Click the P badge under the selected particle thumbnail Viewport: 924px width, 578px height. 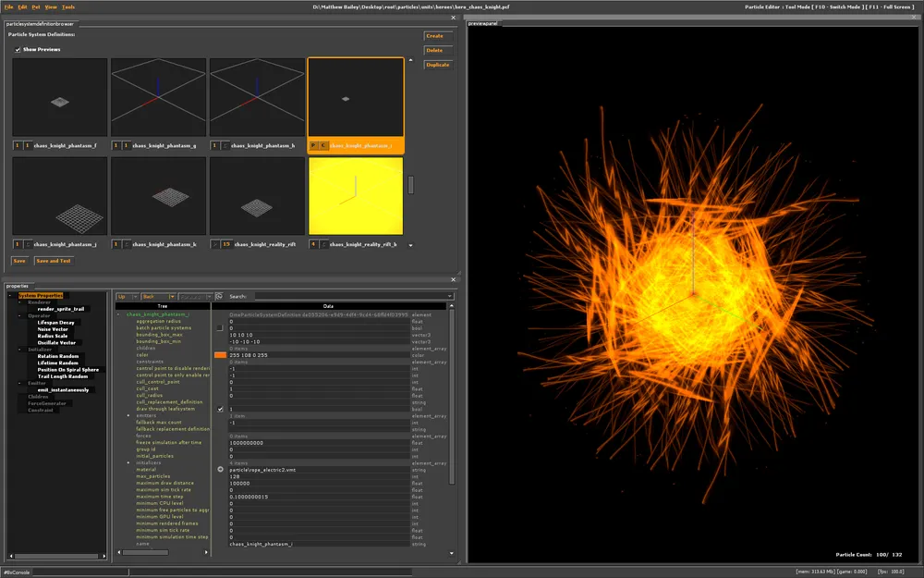(x=313, y=145)
